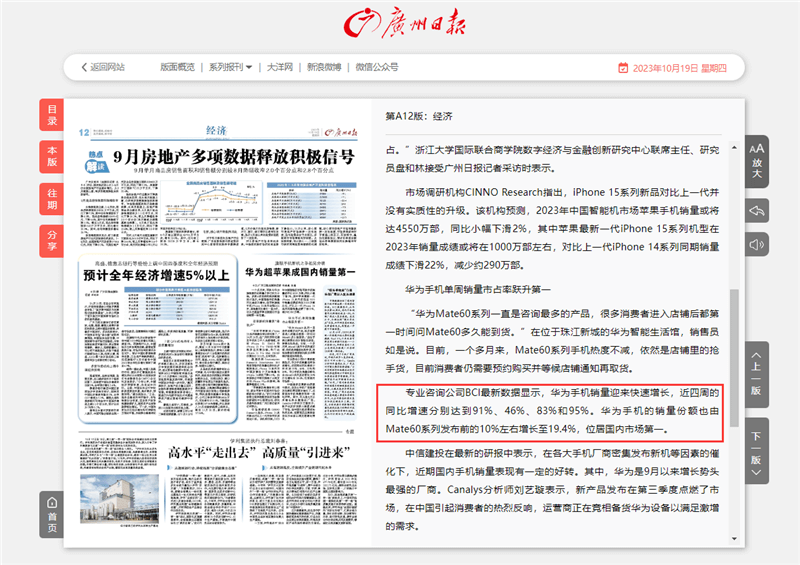Go to next page with 下一版 button
The image size is (800, 565).
click(x=757, y=446)
